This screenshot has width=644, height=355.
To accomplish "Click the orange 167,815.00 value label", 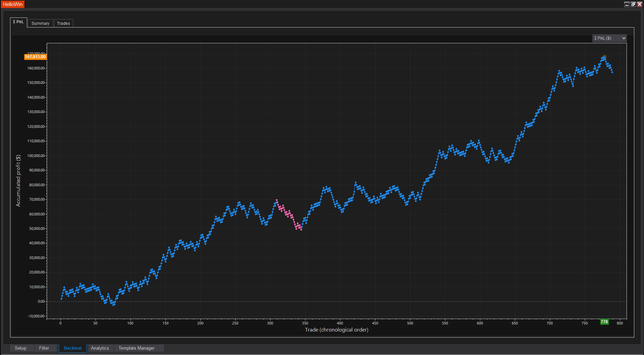I will point(35,57).
